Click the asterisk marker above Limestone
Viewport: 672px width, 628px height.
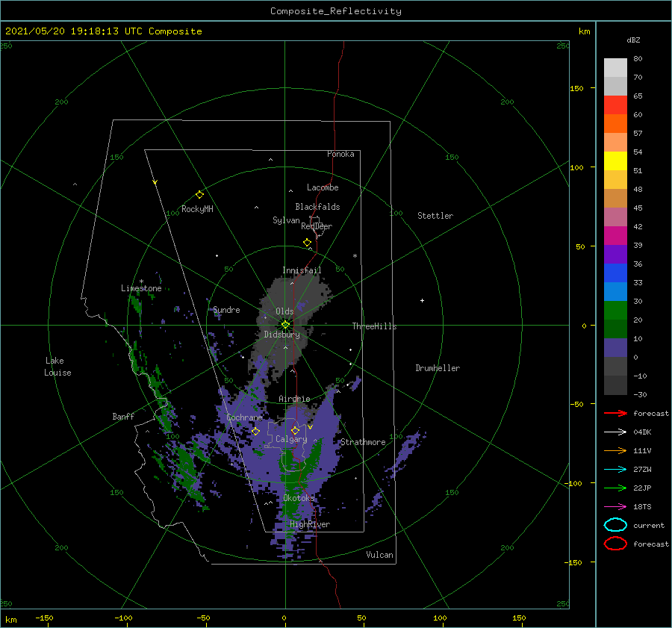[141, 282]
